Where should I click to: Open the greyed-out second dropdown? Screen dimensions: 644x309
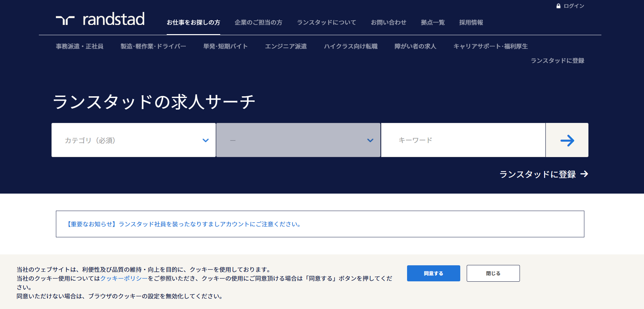(298, 140)
